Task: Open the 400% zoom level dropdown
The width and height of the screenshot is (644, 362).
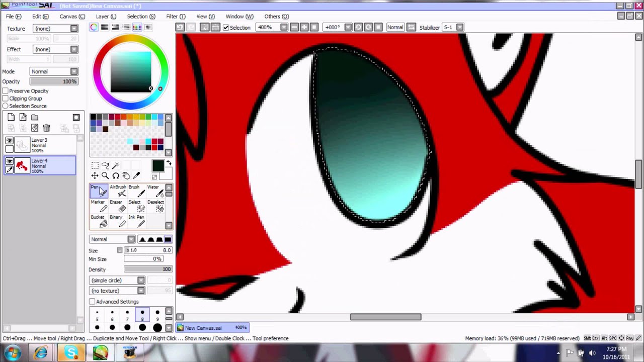Action: 284,27
